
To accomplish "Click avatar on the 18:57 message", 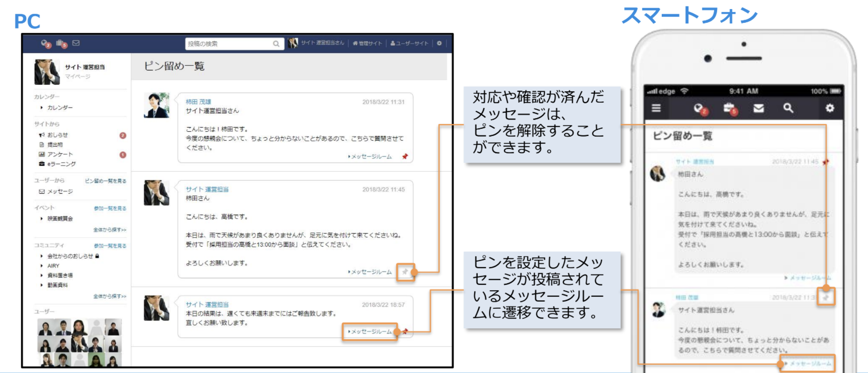I will tap(156, 308).
